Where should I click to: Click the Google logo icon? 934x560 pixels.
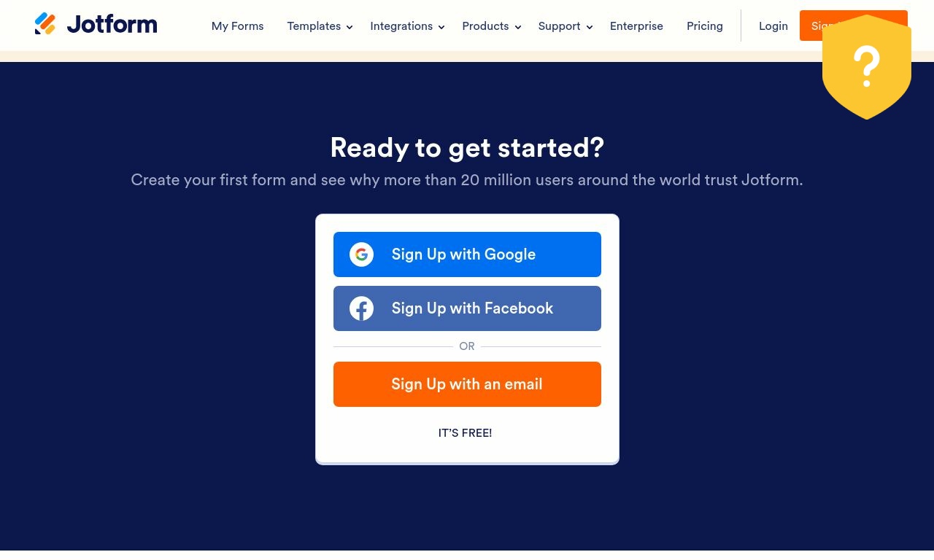point(361,254)
